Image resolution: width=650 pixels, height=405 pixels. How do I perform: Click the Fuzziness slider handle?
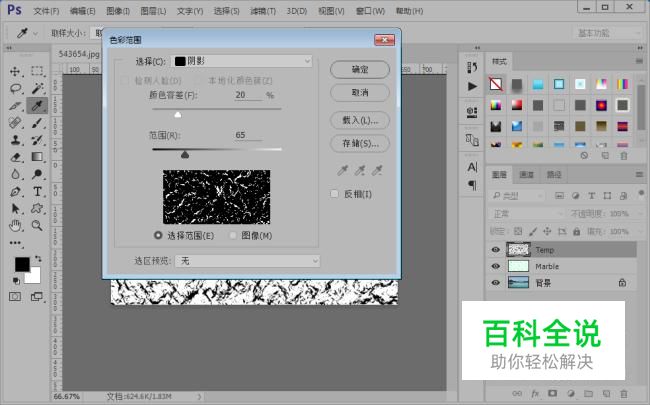[x=178, y=114]
